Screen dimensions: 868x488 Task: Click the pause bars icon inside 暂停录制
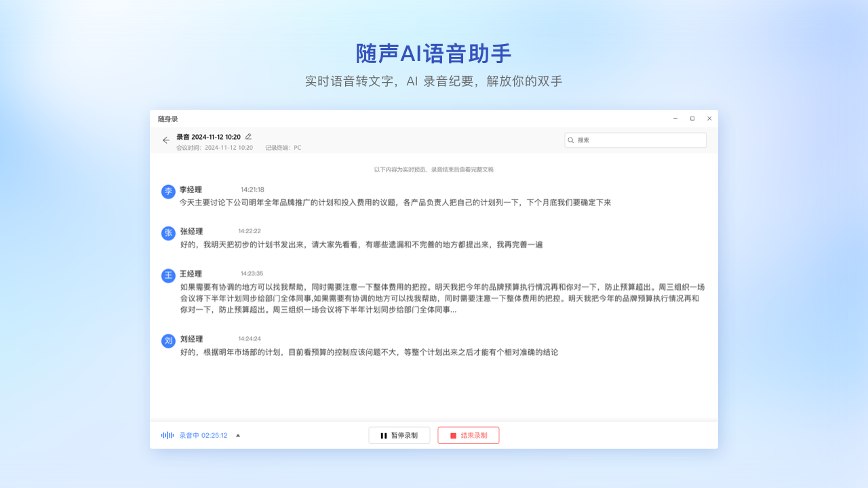pyautogui.click(x=382, y=435)
